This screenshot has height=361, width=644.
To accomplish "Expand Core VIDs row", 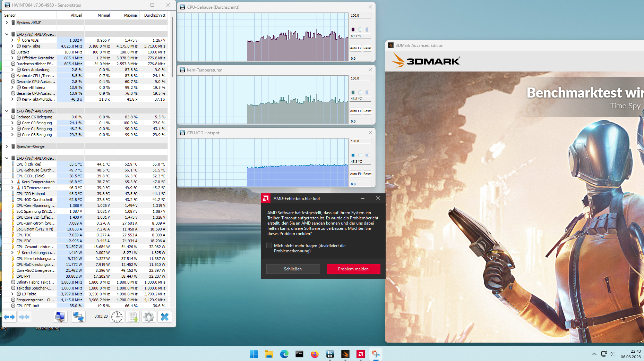I will tap(12, 40).
